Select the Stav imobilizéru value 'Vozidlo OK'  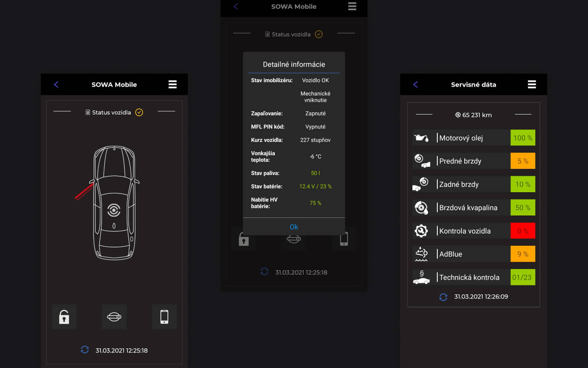(315, 81)
